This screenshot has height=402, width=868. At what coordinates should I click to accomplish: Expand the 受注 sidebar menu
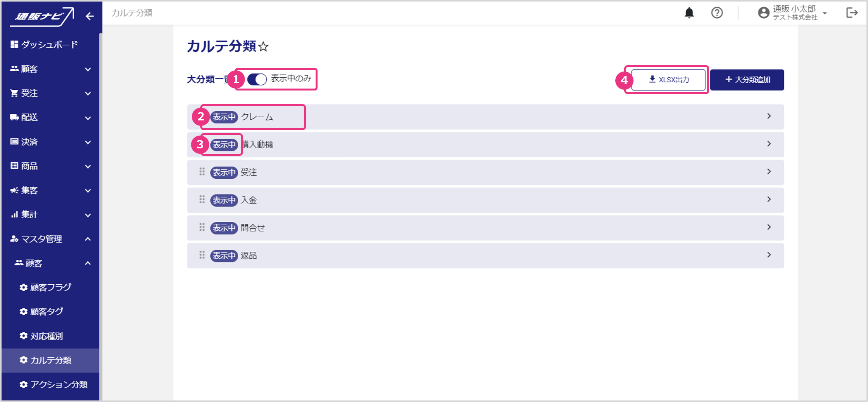click(88, 93)
